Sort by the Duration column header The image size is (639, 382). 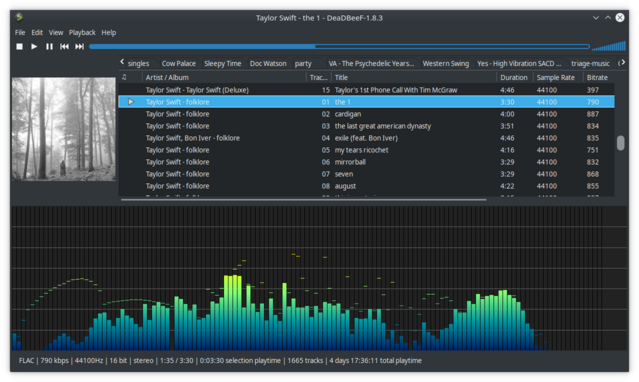pos(514,77)
